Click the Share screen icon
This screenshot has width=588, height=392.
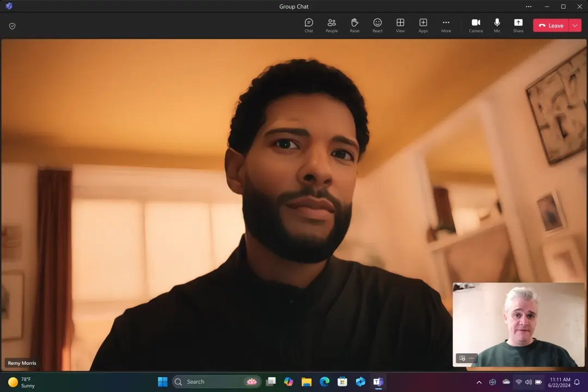pyautogui.click(x=518, y=25)
